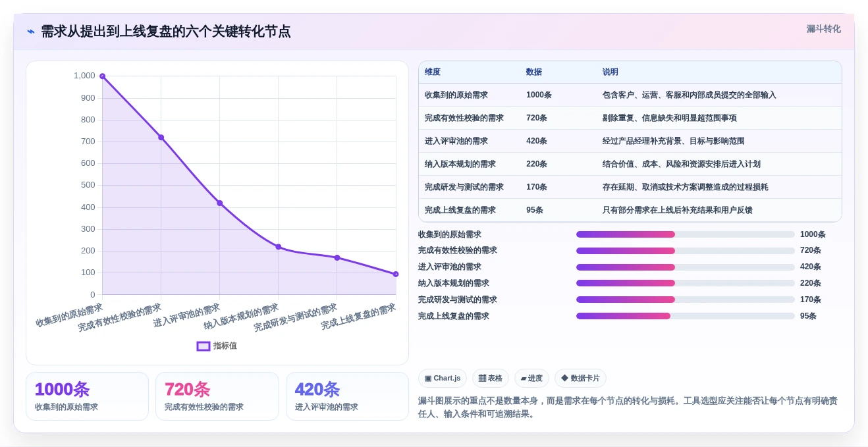Click progress bar for 完成研发与测试的需求
Viewport: 868px width, 447px height.
coord(686,300)
